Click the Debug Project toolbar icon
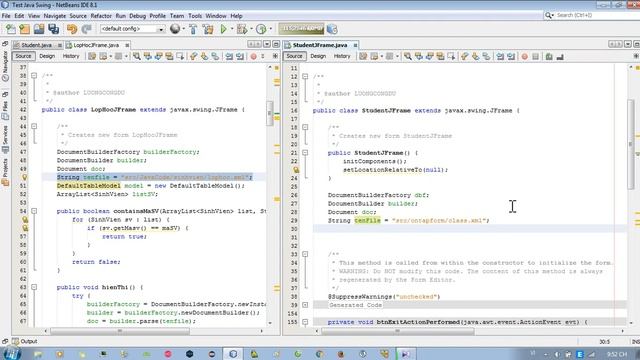Screen dimensions: 640x360 pos(242,29)
